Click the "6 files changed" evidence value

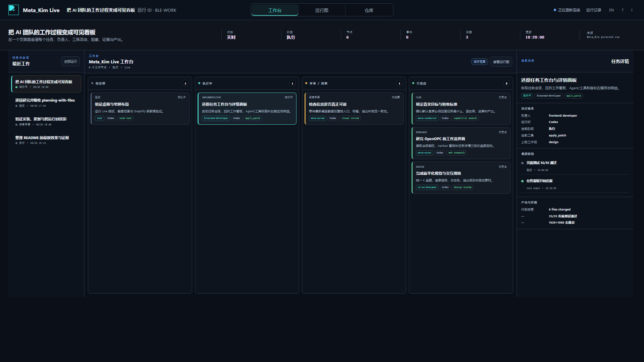pos(559,209)
